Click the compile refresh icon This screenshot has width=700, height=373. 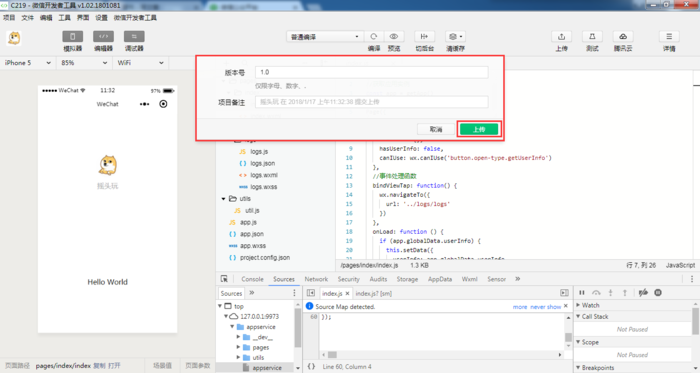374,37
